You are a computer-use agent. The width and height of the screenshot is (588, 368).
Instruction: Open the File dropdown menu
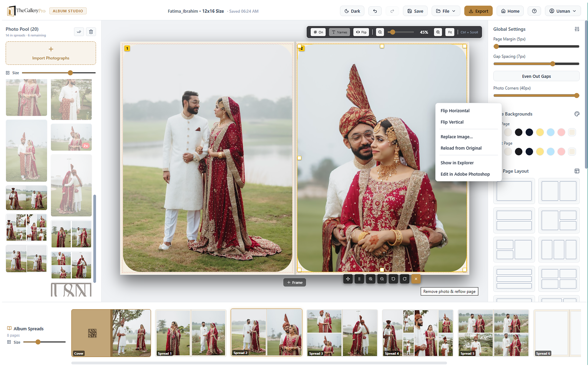point(446,11)
